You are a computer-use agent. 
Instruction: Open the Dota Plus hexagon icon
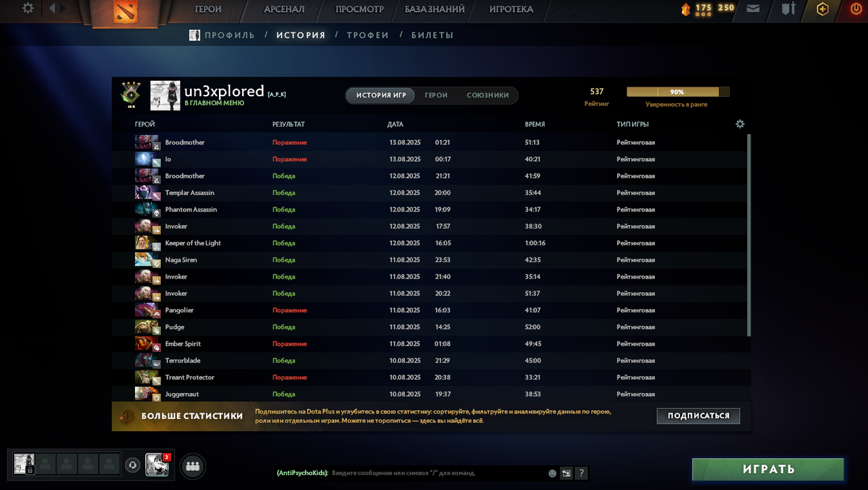[823, 9]
